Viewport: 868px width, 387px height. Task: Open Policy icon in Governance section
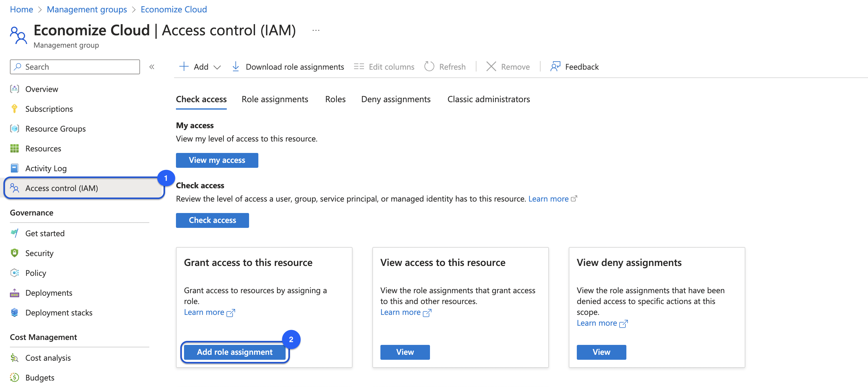click(14, 273)
